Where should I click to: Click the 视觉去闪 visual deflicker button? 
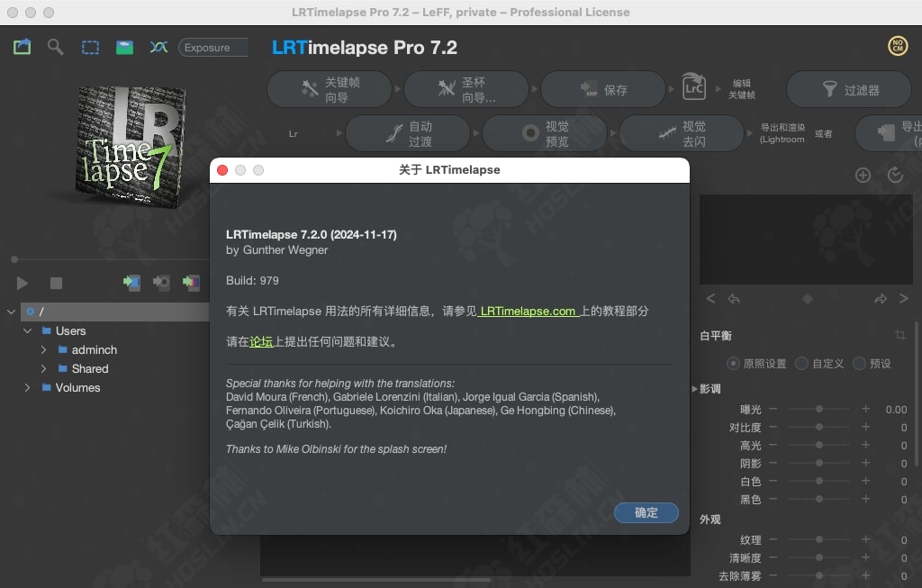[682, 133]
